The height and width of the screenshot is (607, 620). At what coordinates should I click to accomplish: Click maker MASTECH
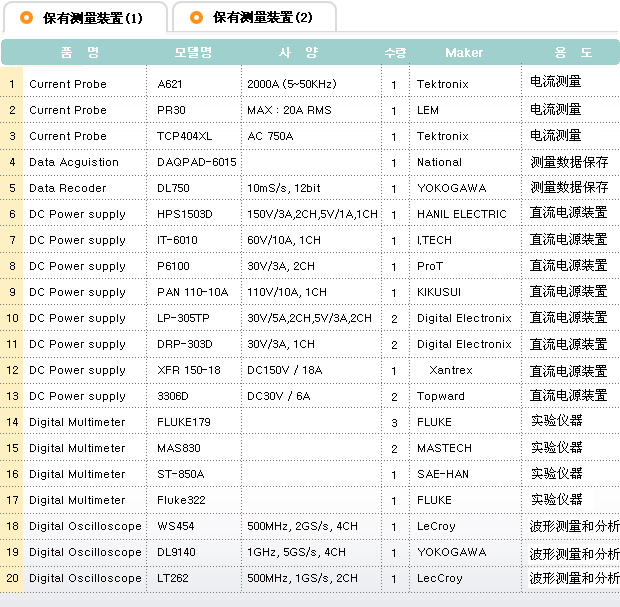tap(444, 448)
